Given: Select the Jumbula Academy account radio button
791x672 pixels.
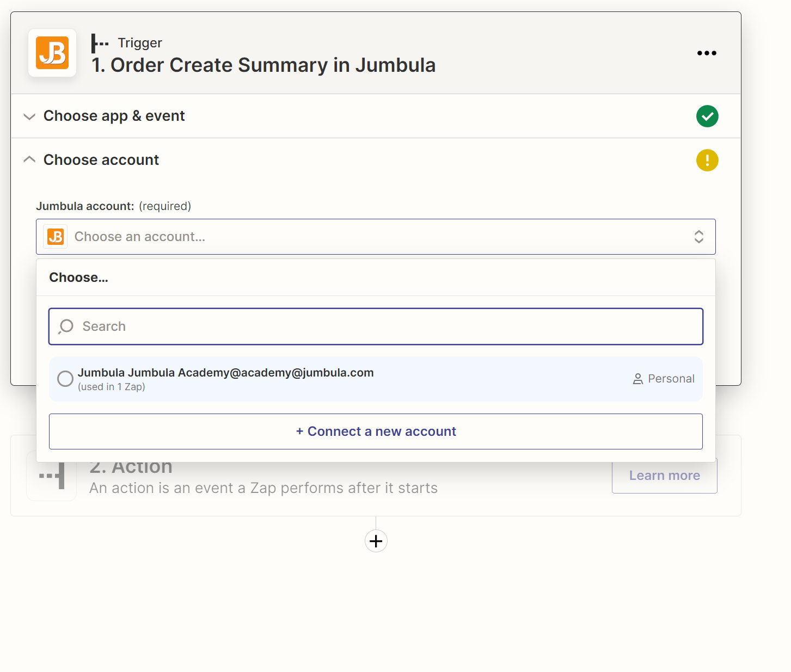Looking at the screenshot, I should click(x=65, y=379).
